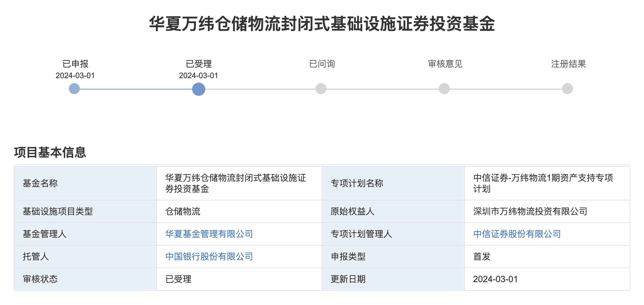Click the 审核状态 label cell
The image size is (644, 305).
click(85, 279)
